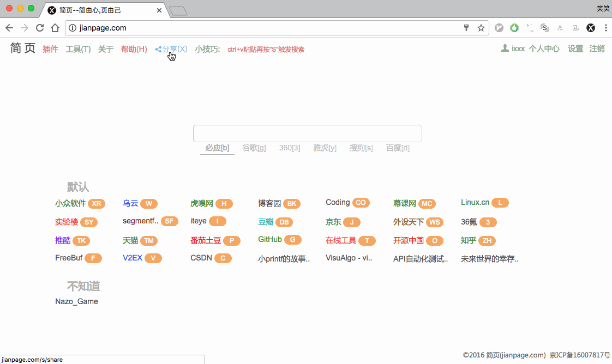Click the 简页 site logo
Screen dimensions: 612x364
point(23,48)
